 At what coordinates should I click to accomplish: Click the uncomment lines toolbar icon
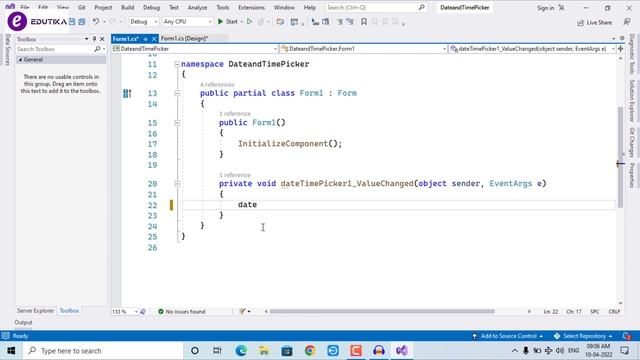tap(350, 22)
